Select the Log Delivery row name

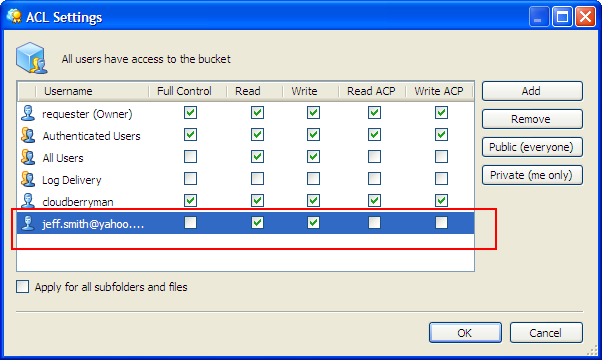pos(72,180)
